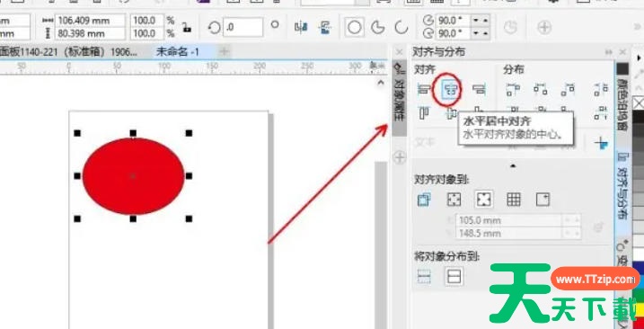644x329 pixels.
Task: Collapse section with small black triangle
Action: pyautogui.click(x=513, y=166)
